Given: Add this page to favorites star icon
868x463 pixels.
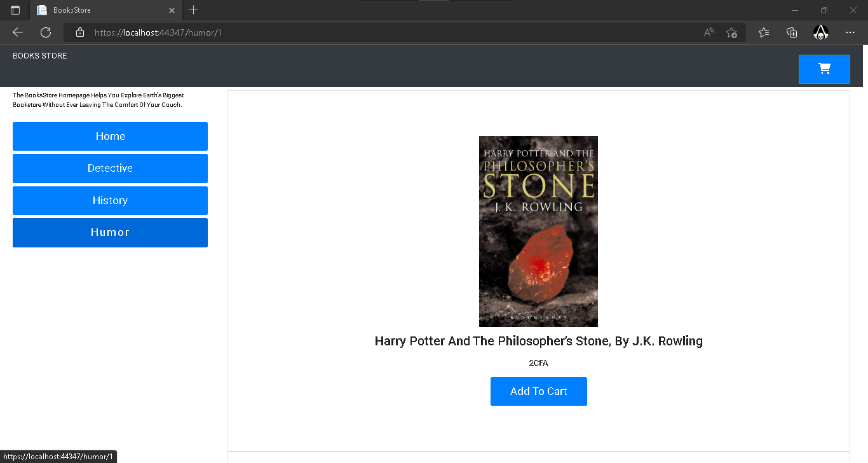Looking at the screenshot, I should coord(731,32).
